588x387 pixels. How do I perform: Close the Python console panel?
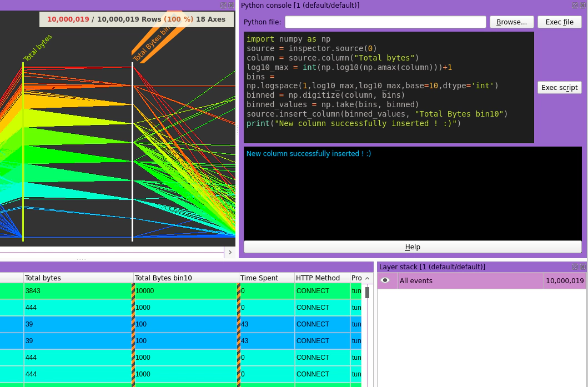pos(582,4)
